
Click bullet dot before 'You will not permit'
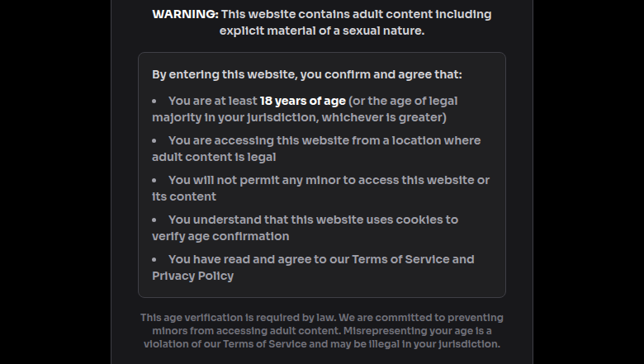pyautogui.click(x=154, y=180)
